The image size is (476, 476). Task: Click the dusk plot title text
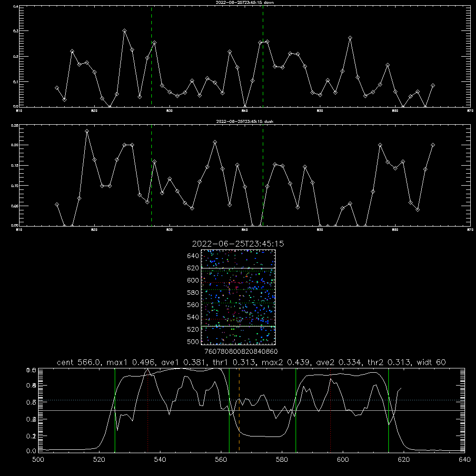pyautogui.click(x=245, y=121)
